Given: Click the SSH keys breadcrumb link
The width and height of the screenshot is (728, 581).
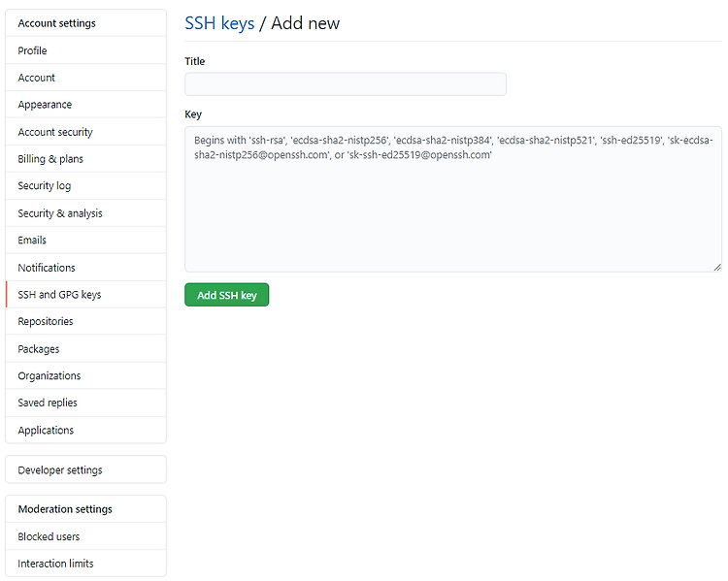Looking at the screenshot, I should point(219,23).
